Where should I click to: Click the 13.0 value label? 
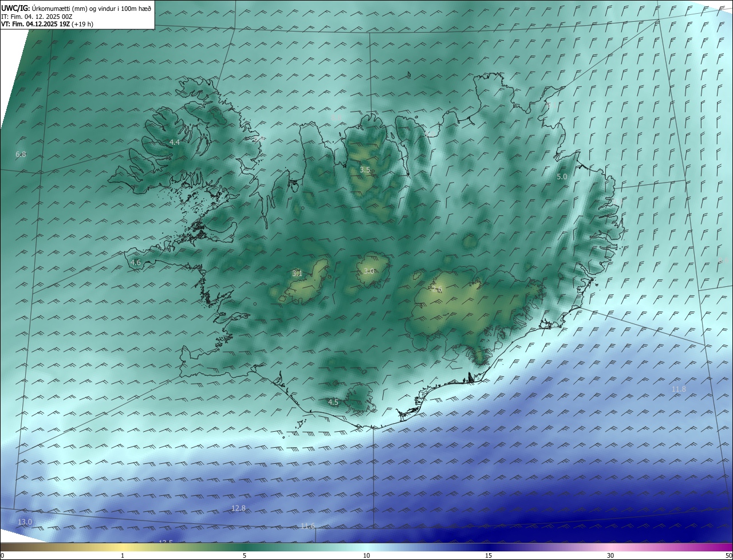point(25,522)
